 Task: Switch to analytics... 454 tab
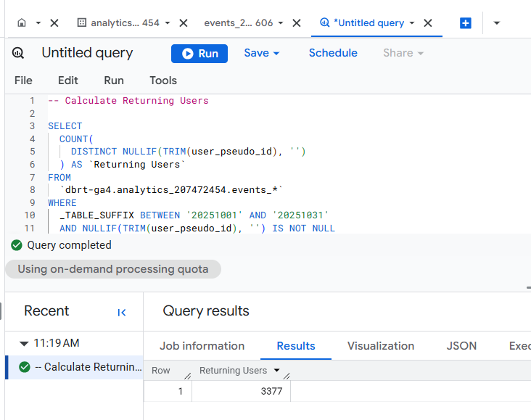coord(125,23)
